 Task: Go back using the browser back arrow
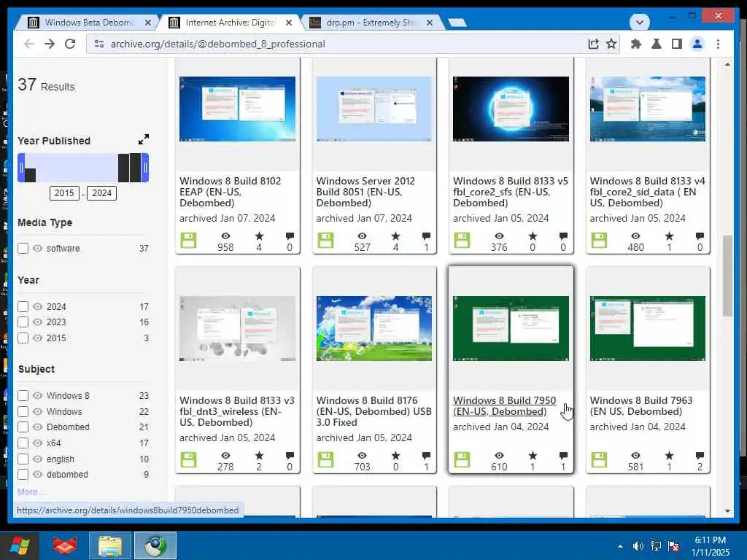tap(29, 44)
